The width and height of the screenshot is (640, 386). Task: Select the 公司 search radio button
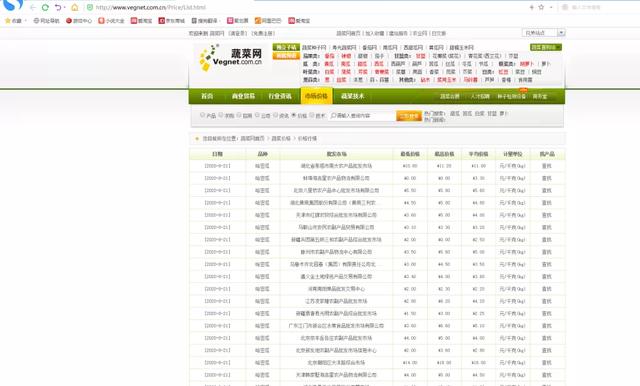point(257,115)
